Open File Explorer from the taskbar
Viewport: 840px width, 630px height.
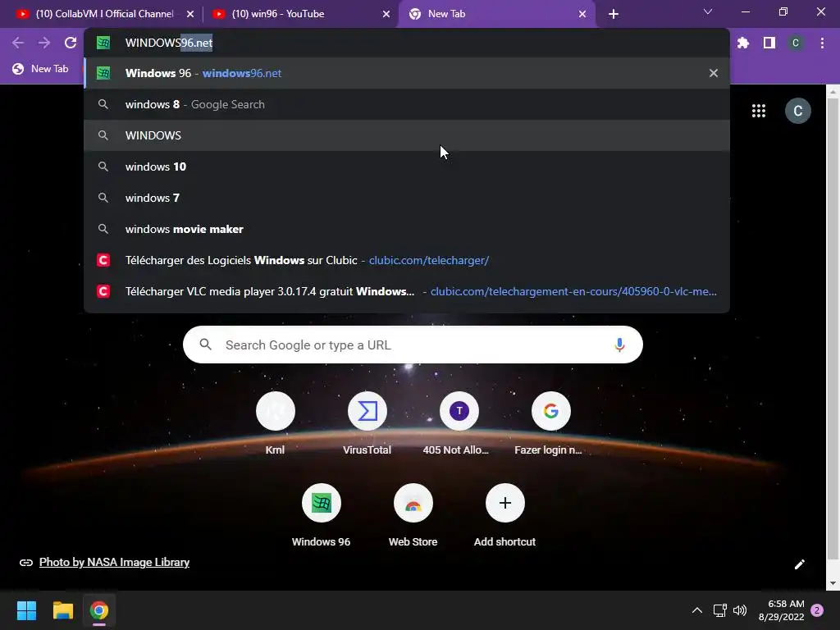coord(62,610)
